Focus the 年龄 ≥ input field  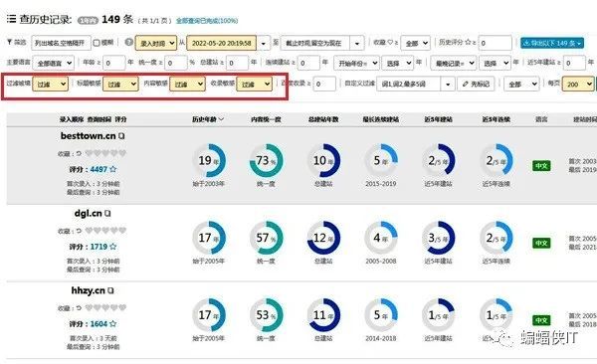click(113, 63)
